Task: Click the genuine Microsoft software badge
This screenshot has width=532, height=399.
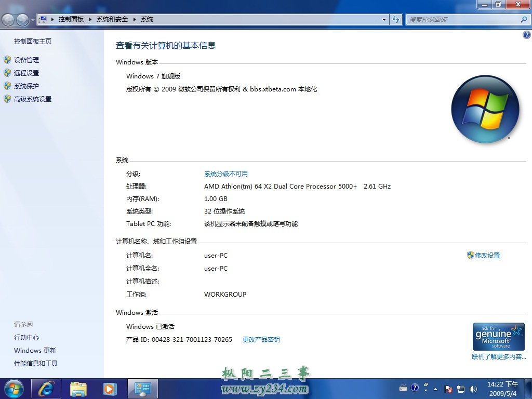Action: (498, 337)
